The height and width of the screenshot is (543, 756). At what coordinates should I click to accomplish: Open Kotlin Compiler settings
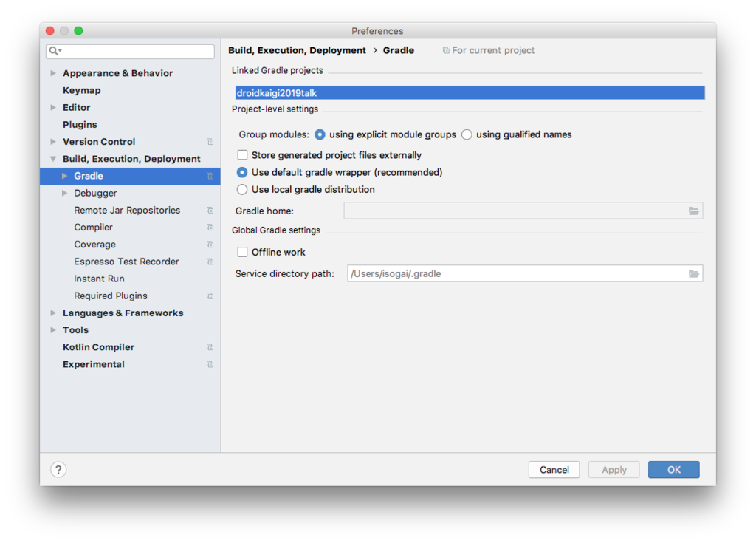pyautogui.click(x=98, y=347)
